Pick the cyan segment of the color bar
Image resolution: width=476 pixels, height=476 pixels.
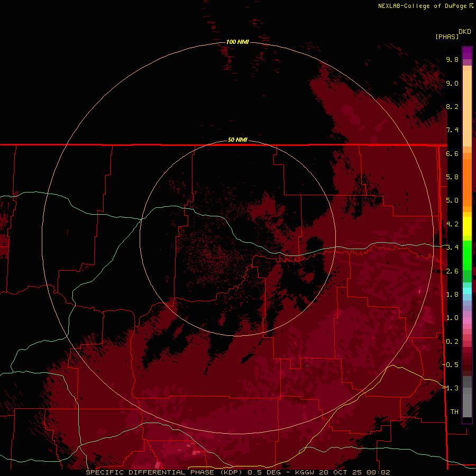[x=467, y=291]
